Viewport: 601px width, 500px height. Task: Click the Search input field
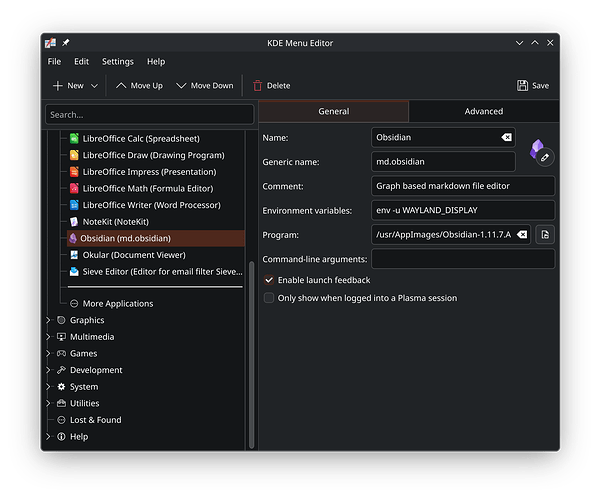coord(150,115)
